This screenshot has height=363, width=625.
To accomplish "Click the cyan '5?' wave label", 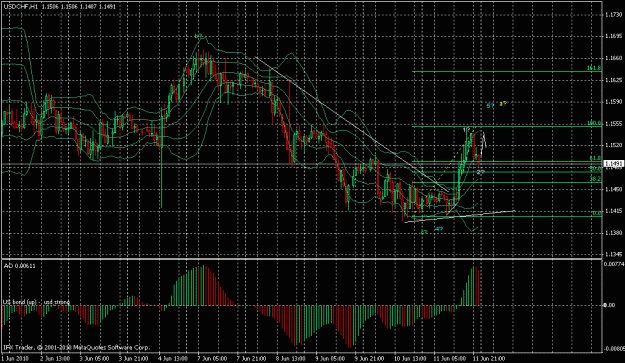I will [490, 106].
